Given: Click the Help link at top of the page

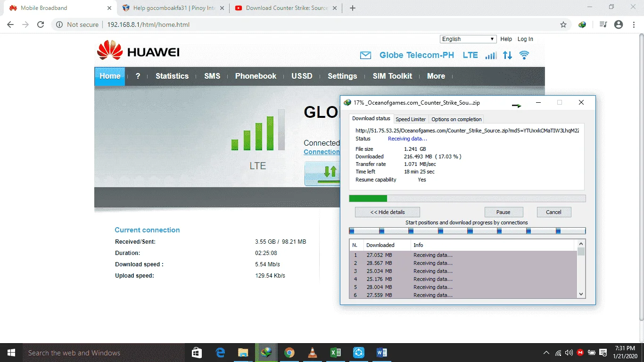Looking at the screenshot, I should tap(506, 39).
